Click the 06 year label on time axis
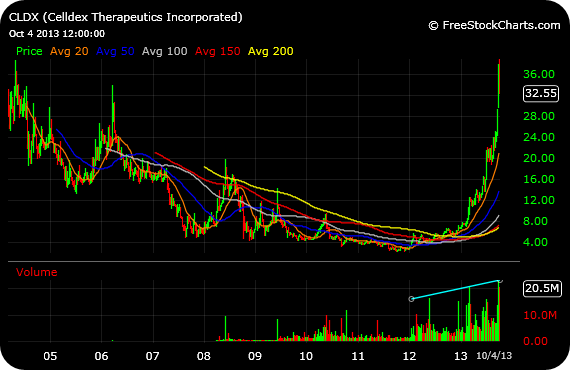 tap(101, 356)
